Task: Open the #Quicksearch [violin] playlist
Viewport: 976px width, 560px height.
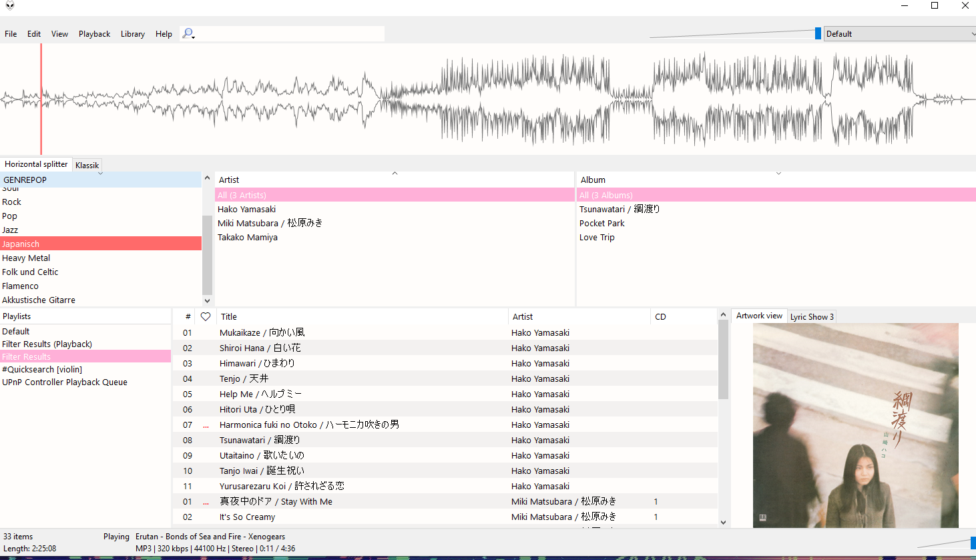Action: click(x=85, y=369)
